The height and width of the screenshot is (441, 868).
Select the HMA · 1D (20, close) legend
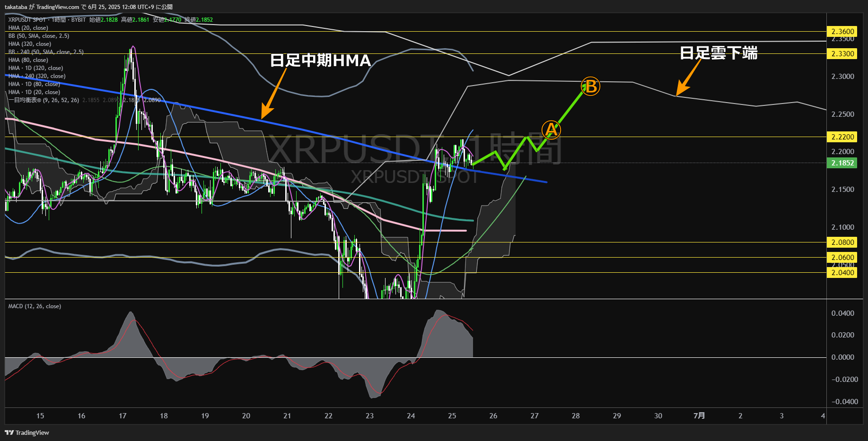coord(34,92)
